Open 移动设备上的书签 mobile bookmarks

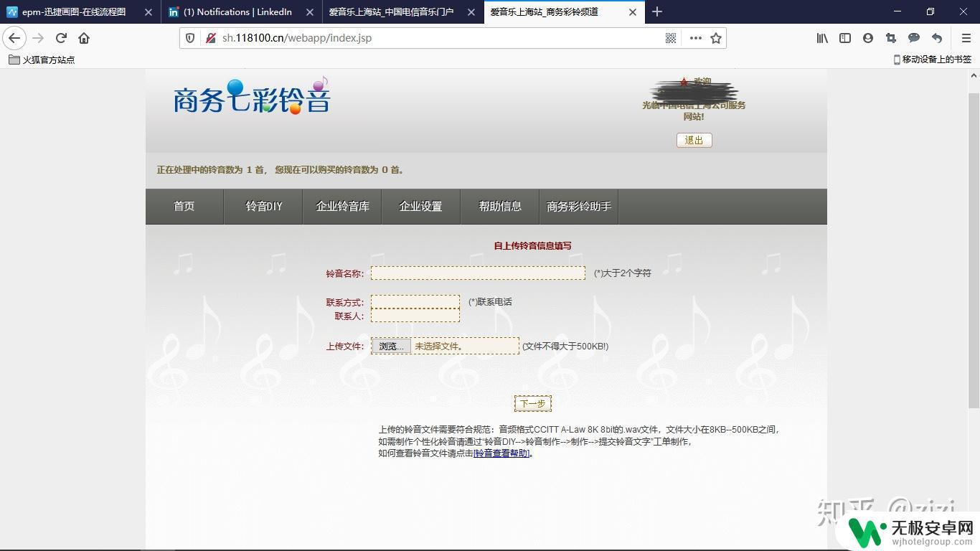click(932, 60)
